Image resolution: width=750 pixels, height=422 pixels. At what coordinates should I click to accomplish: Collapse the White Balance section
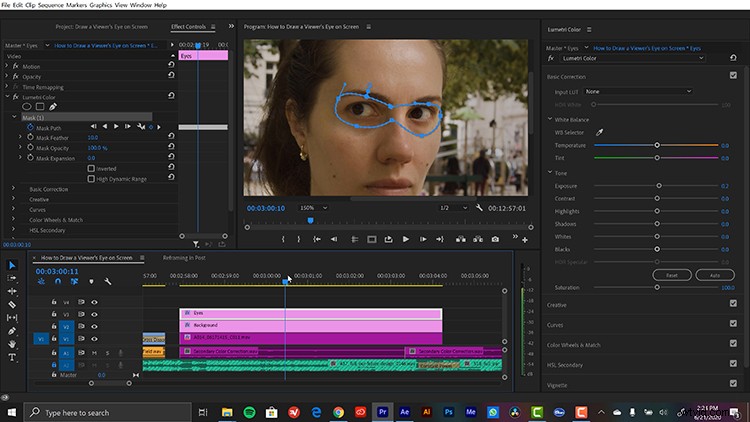click(550, 119)
